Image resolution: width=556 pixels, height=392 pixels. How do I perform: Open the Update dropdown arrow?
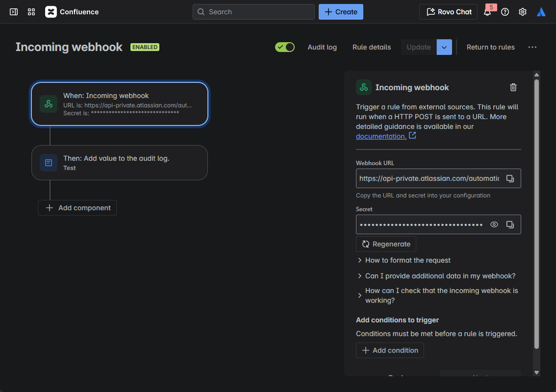click(444, 47)
